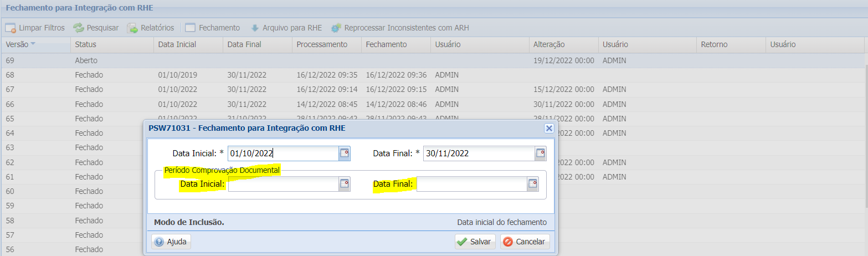Click alteration date 15/12/2022 00:00
Viewport: 868px width, 256px height.
[x=563, y=89]
